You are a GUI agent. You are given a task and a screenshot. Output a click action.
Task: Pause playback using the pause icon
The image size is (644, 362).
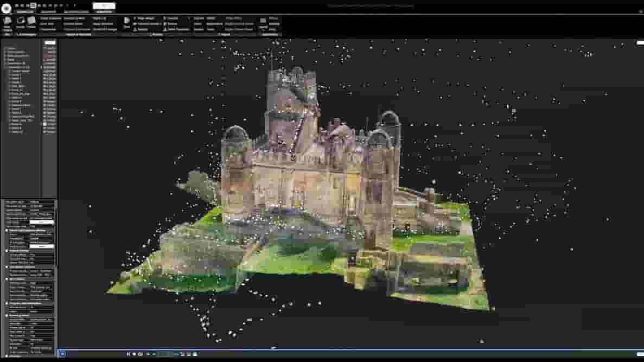tap(127, 354)
